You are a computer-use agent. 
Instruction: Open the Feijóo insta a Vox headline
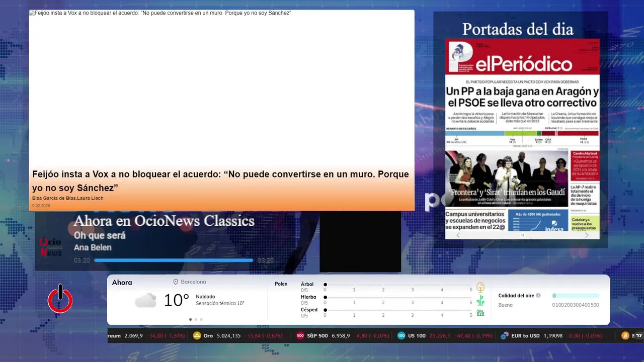(x=220, y=181)
